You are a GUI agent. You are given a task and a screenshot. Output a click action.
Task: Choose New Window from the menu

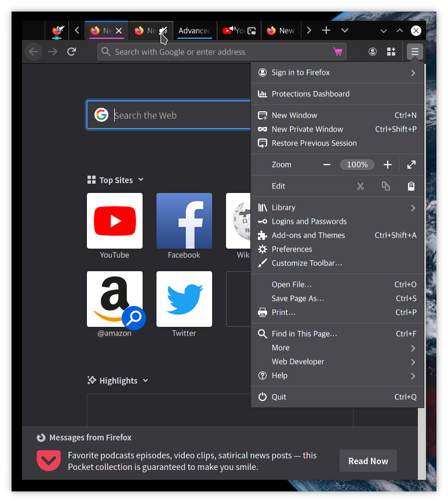(x=337, y=115)
